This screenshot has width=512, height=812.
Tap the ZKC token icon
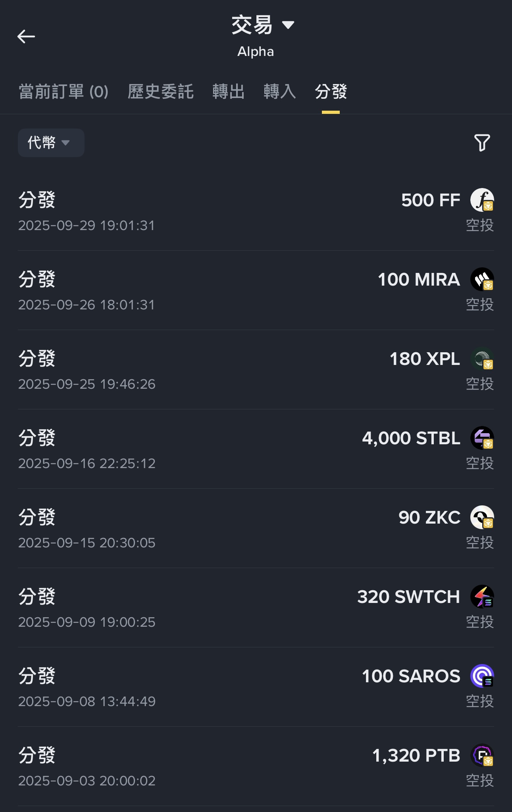tap(482, 517)
